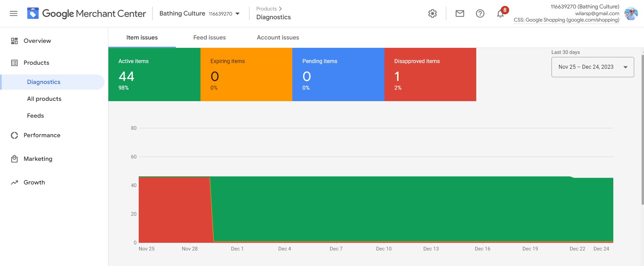Click the Products list icon

[x=14, y=63]
